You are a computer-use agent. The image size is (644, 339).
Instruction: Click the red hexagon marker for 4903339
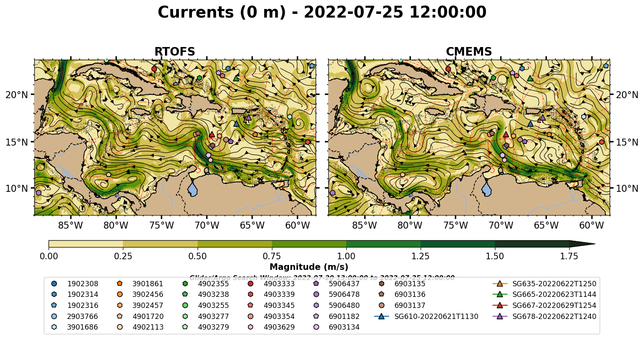[250, 294]
